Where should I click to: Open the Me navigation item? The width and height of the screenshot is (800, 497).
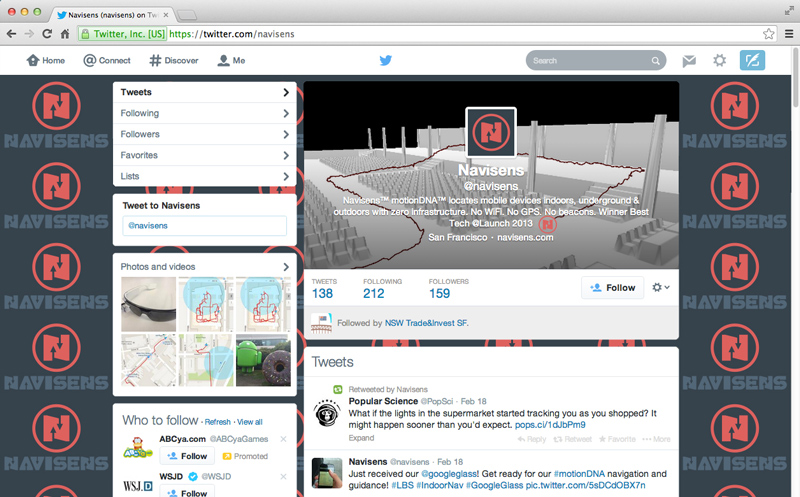[231, 60]
